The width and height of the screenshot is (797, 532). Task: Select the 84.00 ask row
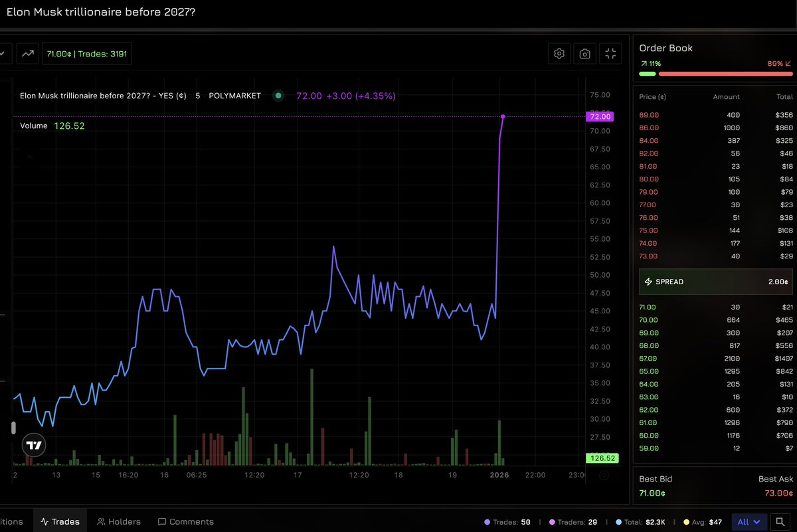(715, 141)
